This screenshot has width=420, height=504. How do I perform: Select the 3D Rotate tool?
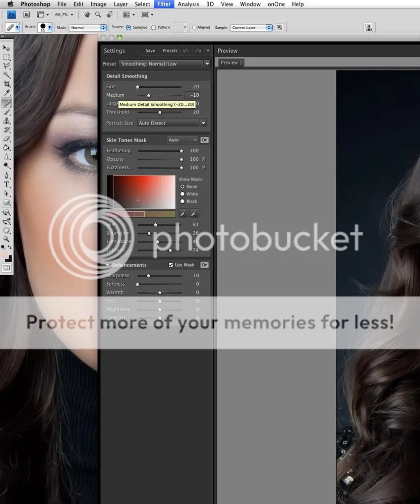(7, 213)
